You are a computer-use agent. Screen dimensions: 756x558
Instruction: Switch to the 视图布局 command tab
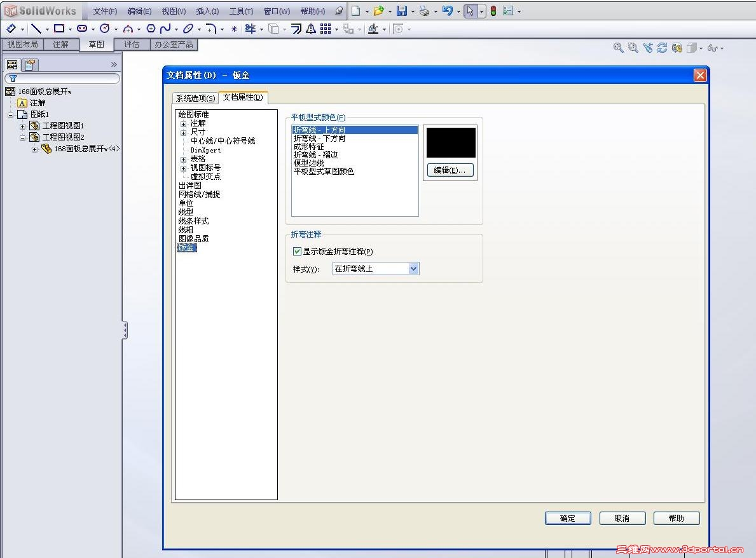pyautogui.click(x=22, y=44)
